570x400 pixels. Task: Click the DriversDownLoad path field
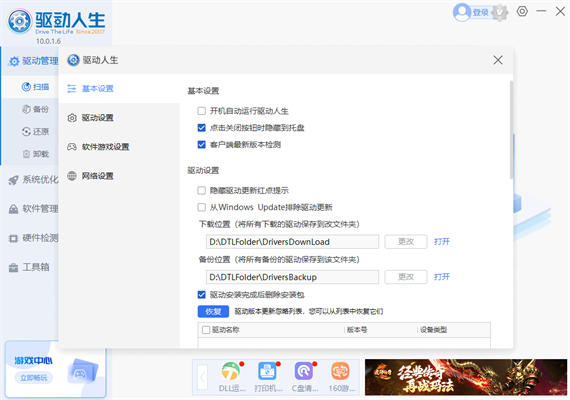(292, 242)
